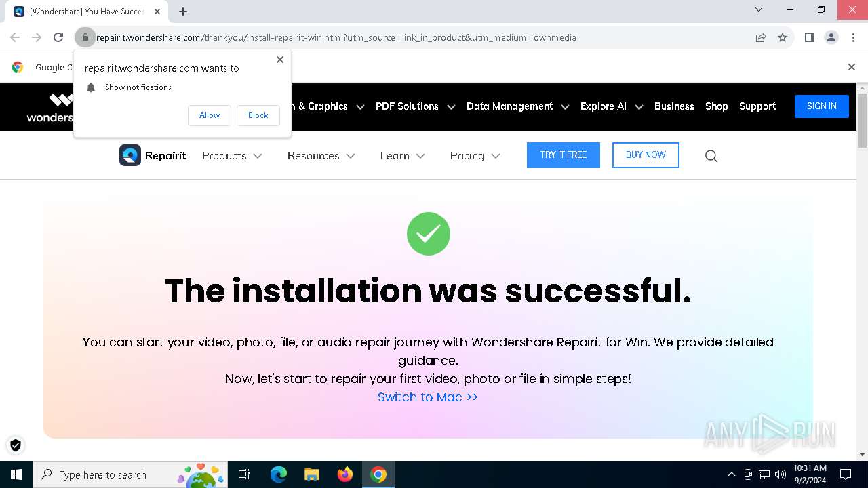Viewport: 868px width, 488px height.
Task: Expand Repairit Products menu
Action: click(x=232, y=156)
